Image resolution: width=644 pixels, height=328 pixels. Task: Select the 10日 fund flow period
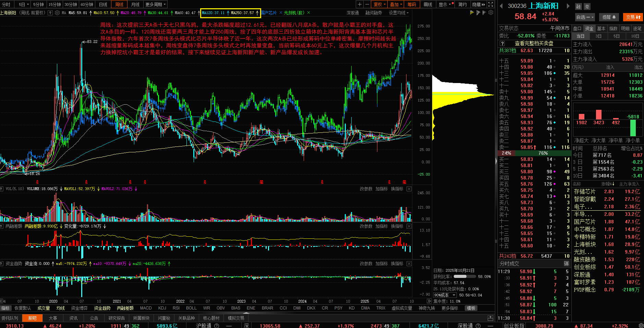635,36
